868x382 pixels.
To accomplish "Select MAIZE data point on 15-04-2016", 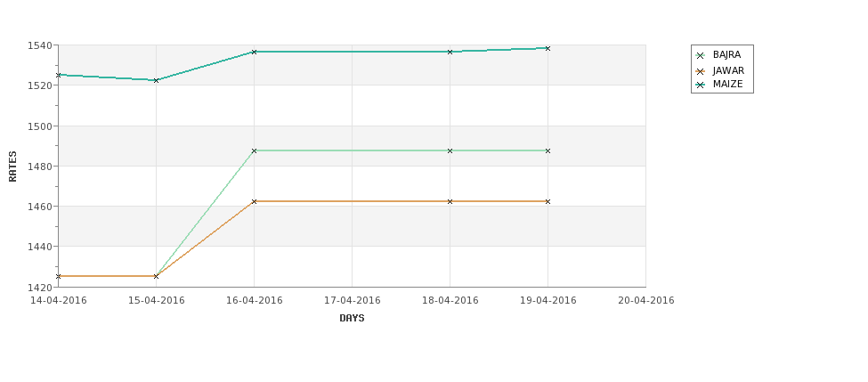I will coord(156,80).
